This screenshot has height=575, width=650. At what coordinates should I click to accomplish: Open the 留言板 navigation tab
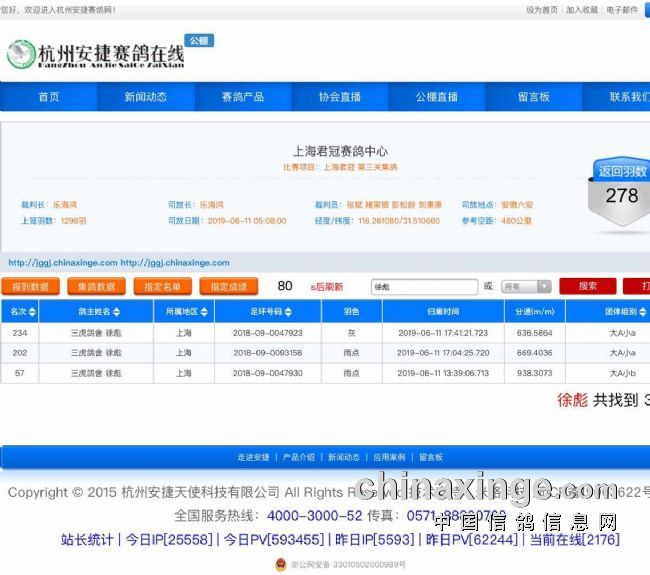pos(534,97)
